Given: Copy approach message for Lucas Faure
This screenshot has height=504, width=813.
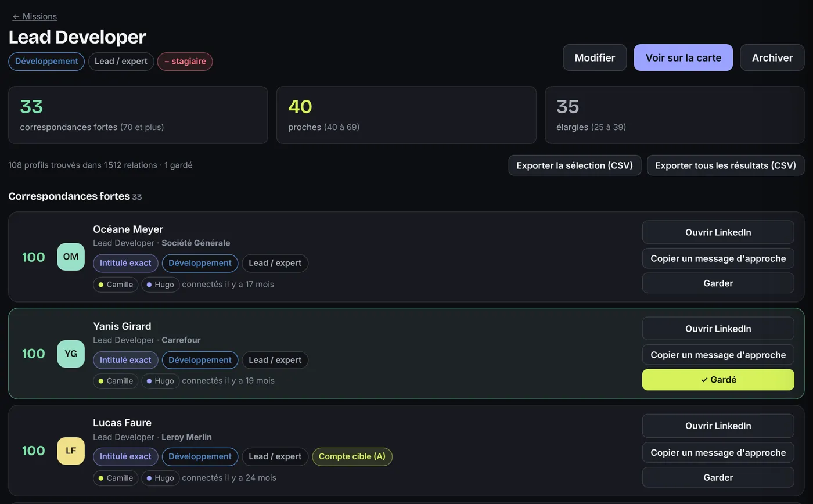Looking at the screenshot, I should [718, 452].
